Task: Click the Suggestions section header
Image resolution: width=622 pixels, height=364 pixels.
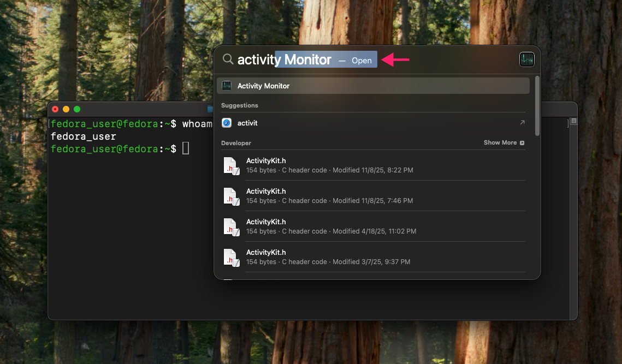Action: [240, 105]
